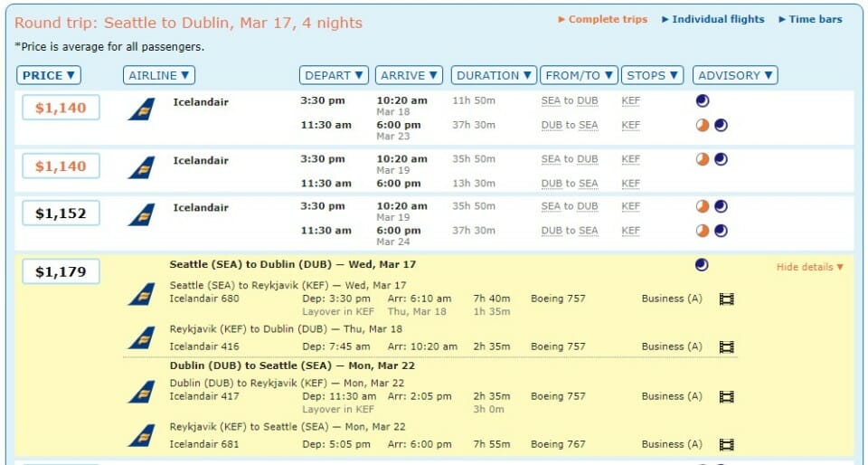The width and height of the screenshot is (868, 465).
Task: Click moon advisory icon on first 37h 30m return
Action: point(721,125)
